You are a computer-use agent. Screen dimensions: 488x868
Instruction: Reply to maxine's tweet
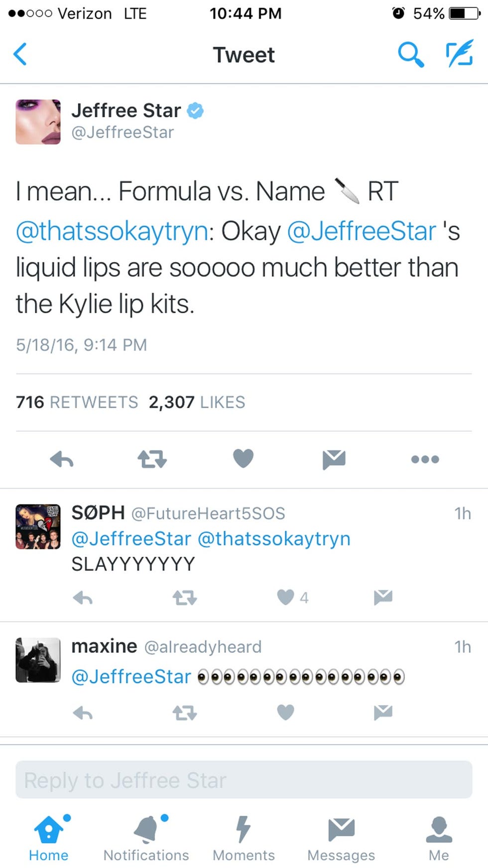pos(83,713)
